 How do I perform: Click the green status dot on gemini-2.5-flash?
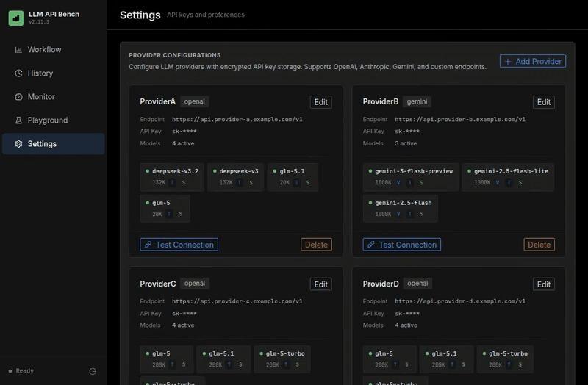[370, 203]
